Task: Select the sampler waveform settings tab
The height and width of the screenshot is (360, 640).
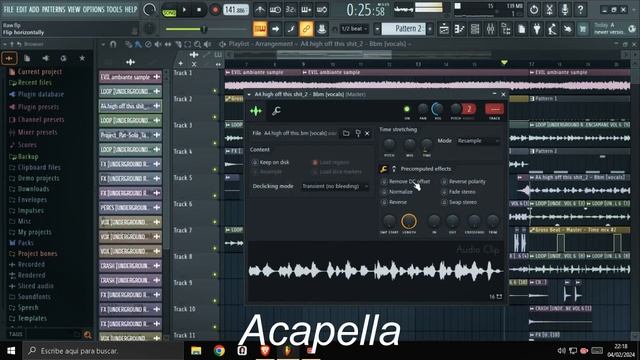Action: 256,111
